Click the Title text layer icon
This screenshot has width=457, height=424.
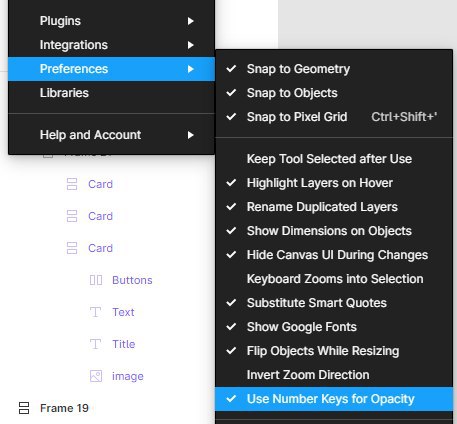click(96, 344)
